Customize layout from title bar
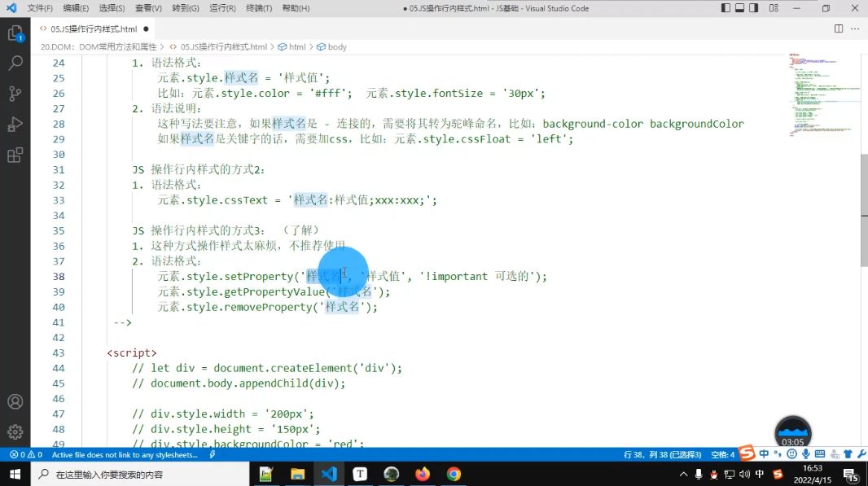The image size is (868, 486). point(774,8)
